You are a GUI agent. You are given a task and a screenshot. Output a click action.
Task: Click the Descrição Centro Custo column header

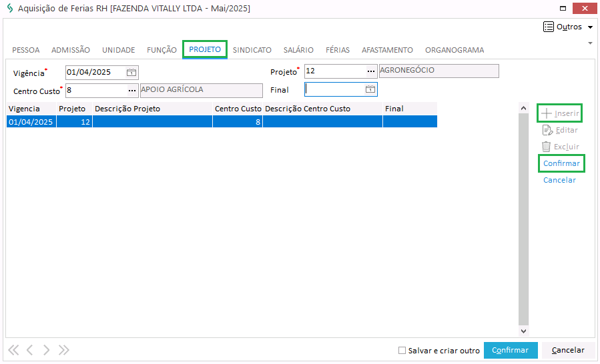pyautogui.click(x=322, y=109)
